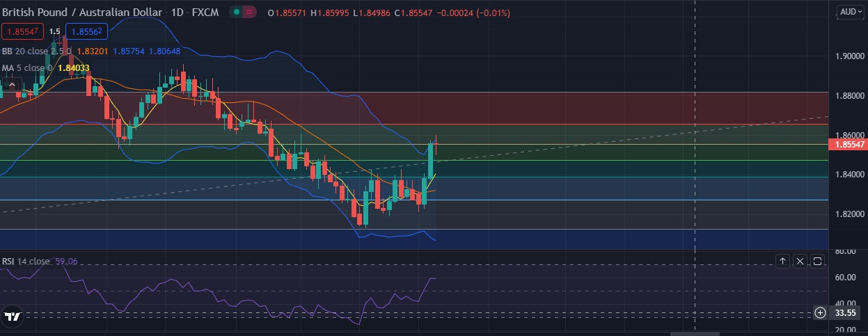Click the 1.5 spread value between the buttons

coord(55,31)
